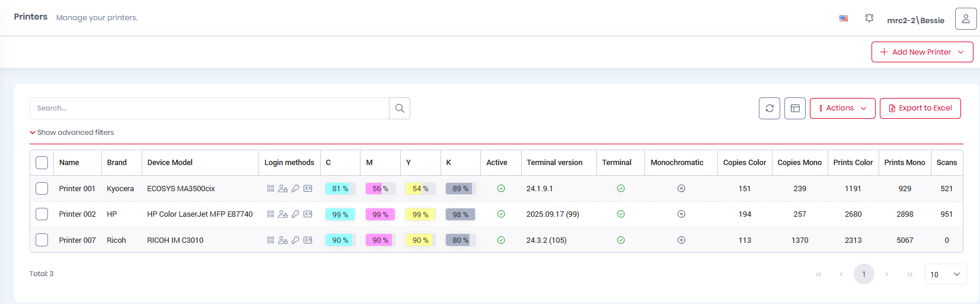Click the cyan 81 % toner bar
980x304 pixels.
[340, 189]
